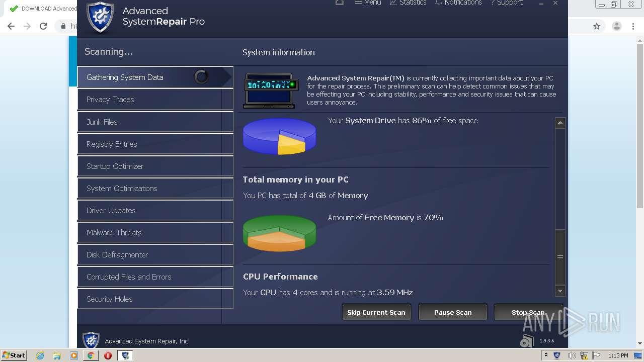Screen dimensions: 644x362
Task: Click the Free Memory pie chart
Action: click(279, 233)
